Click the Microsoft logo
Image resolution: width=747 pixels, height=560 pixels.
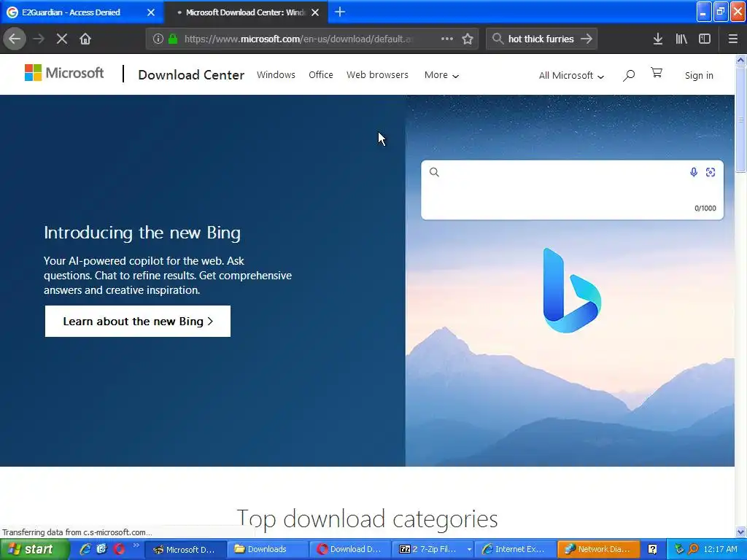64,73
